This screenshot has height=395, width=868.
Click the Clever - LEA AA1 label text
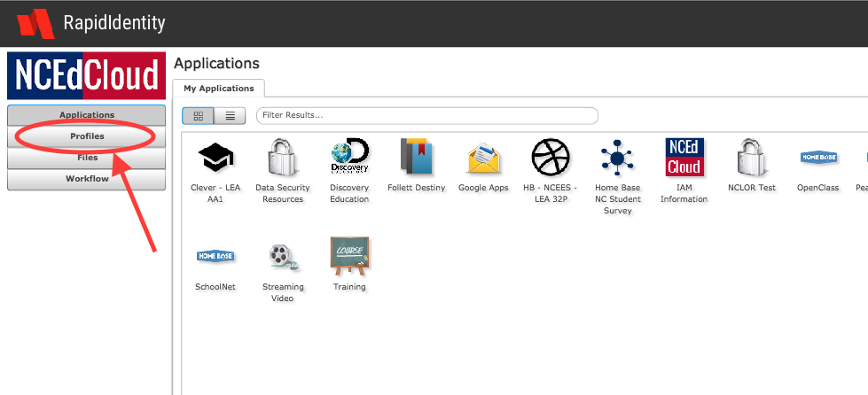click(215, 193)
